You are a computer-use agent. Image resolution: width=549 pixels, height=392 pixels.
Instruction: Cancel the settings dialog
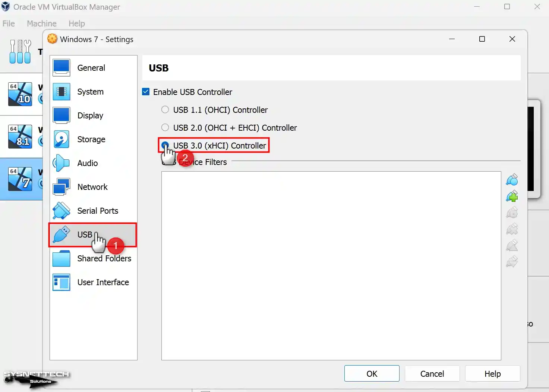coord(432,373)
